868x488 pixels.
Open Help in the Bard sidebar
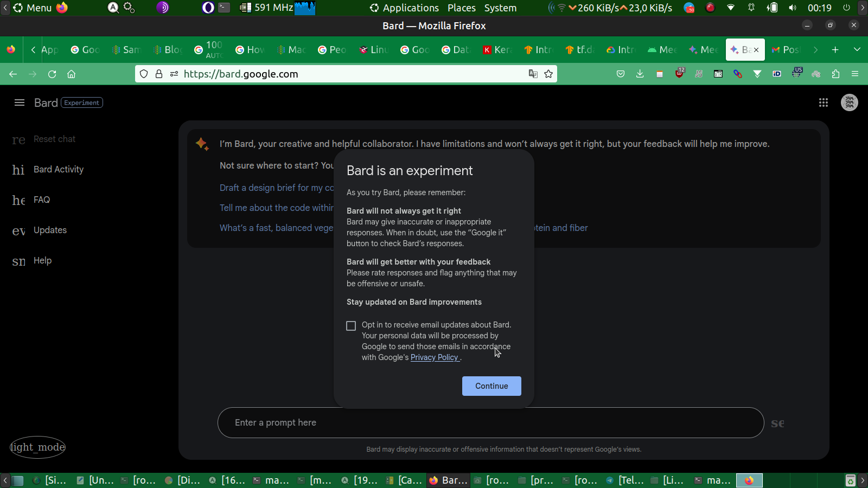tap(42, 260)
